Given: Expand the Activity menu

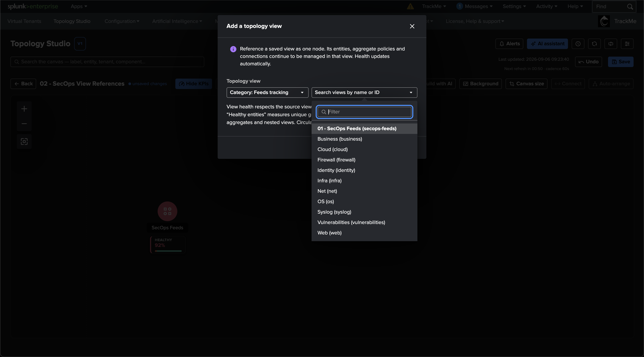Looking at the screenshot, I should pyautogui.click(x=547, y=7).
